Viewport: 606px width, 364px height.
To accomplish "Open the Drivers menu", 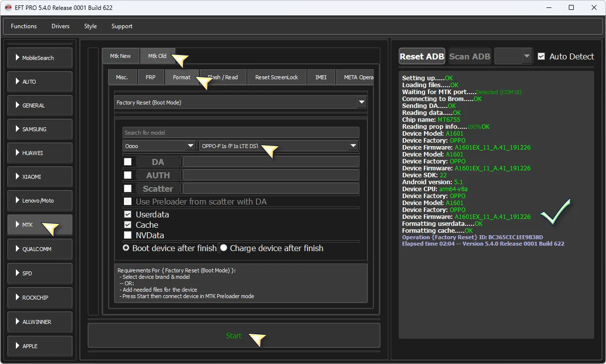I will tap(61, 26).
